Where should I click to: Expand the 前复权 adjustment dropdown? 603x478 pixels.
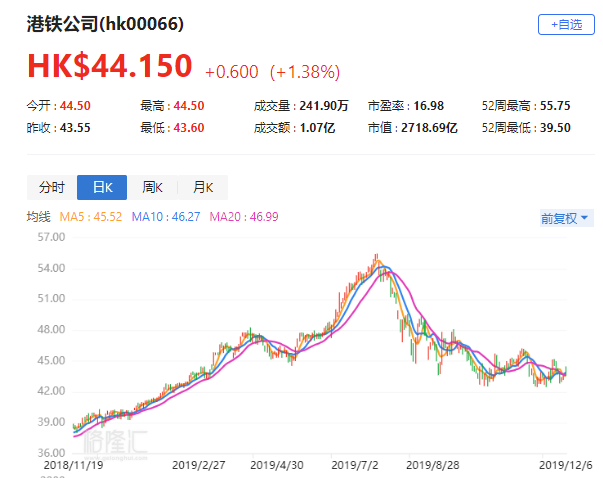click(565, 218)
